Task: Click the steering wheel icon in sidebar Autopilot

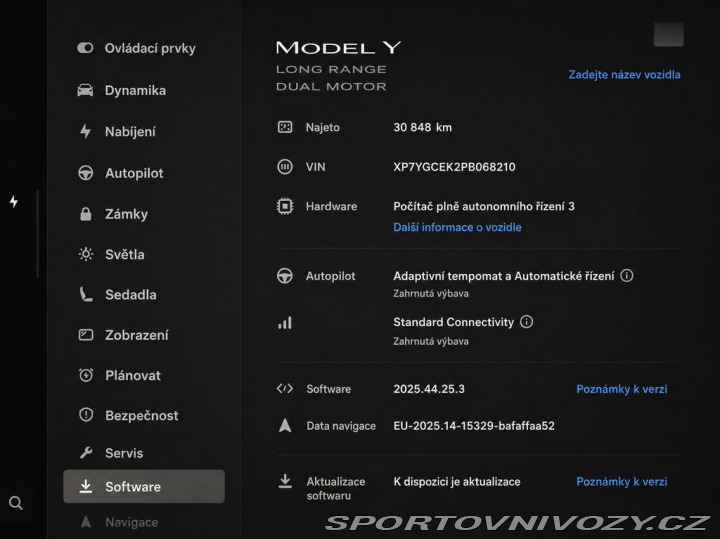Action: coord(85,173)
